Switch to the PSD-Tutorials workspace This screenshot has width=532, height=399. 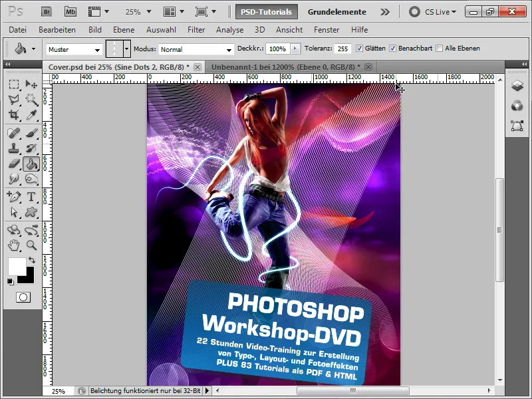(x=267, y=12)
